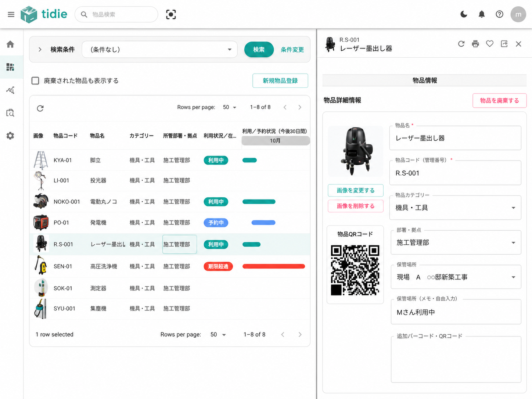Screen dimensions: 532x399
Task: Click the 保管場所メモ field Mさん利用中
Action: [x=456, y=312]
